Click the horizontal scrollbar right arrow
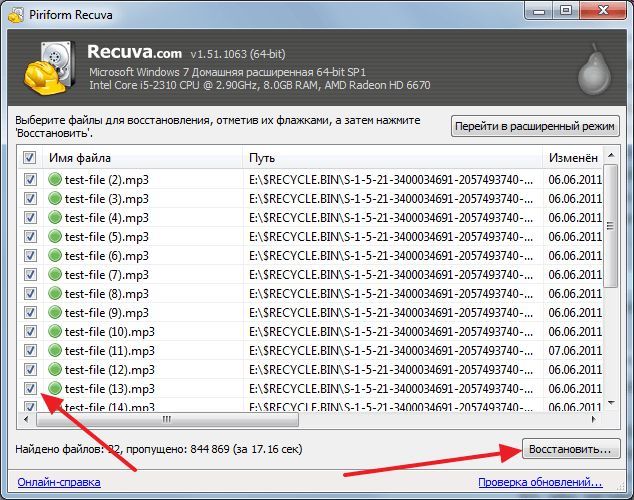Viewport: 634px width, 500px height. click(594, 419)
